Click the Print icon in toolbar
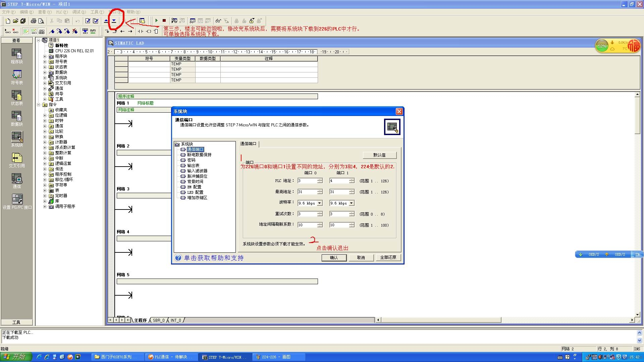This screenshot has width=644, height=362. (33, 21)
